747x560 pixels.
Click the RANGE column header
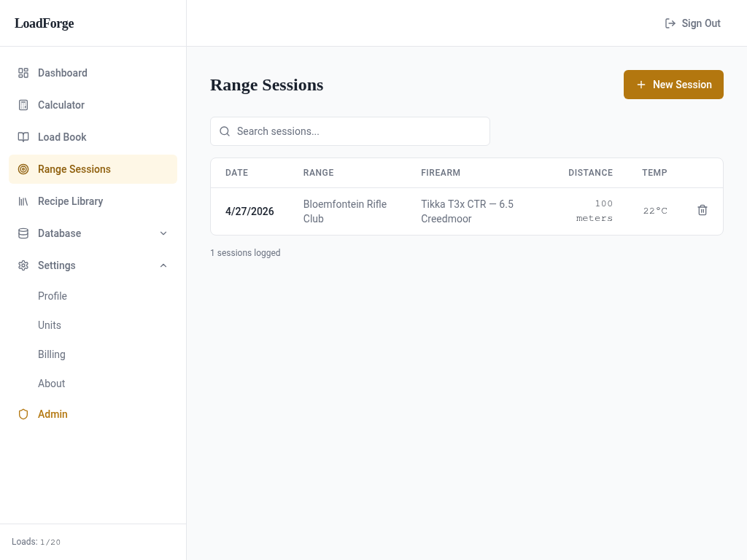click(x=318, y=173)
